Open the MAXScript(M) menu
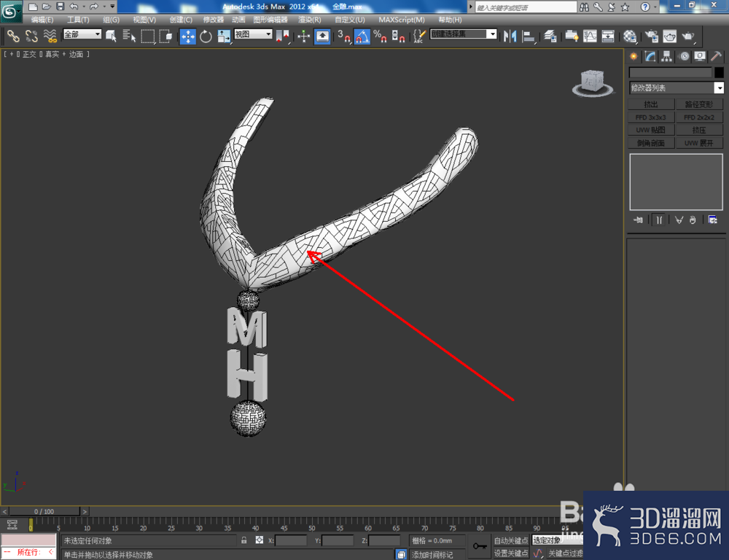Viewport: 729px width, 560px height. [402, 20]
